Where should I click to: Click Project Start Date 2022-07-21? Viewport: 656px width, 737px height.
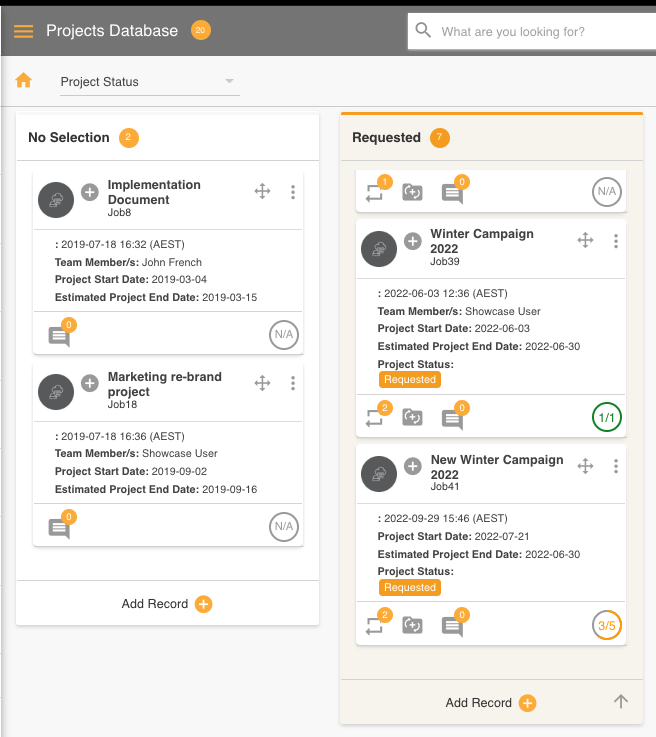tap(453, 536)
